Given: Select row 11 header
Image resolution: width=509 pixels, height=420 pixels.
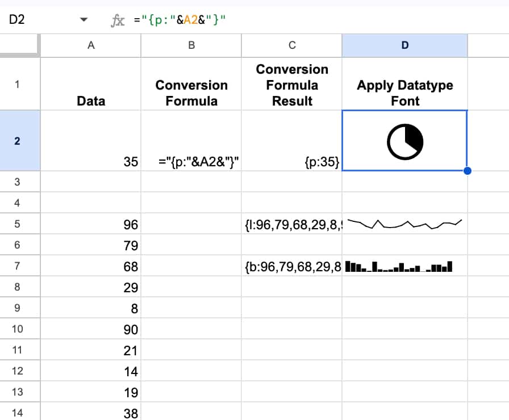Looking at the screenshot, I should [20, 350].
